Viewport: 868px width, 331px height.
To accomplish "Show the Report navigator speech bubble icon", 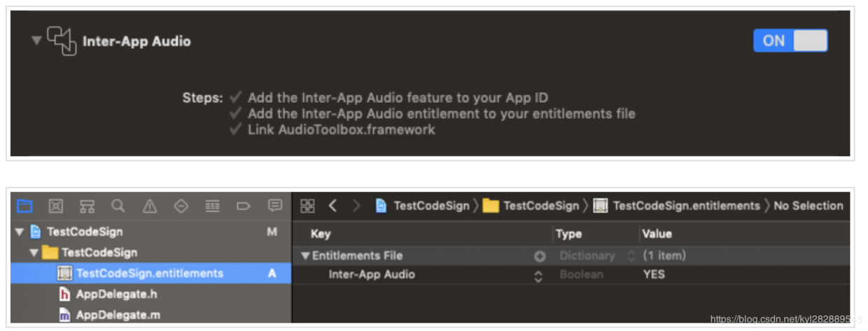I will [275, 205].
